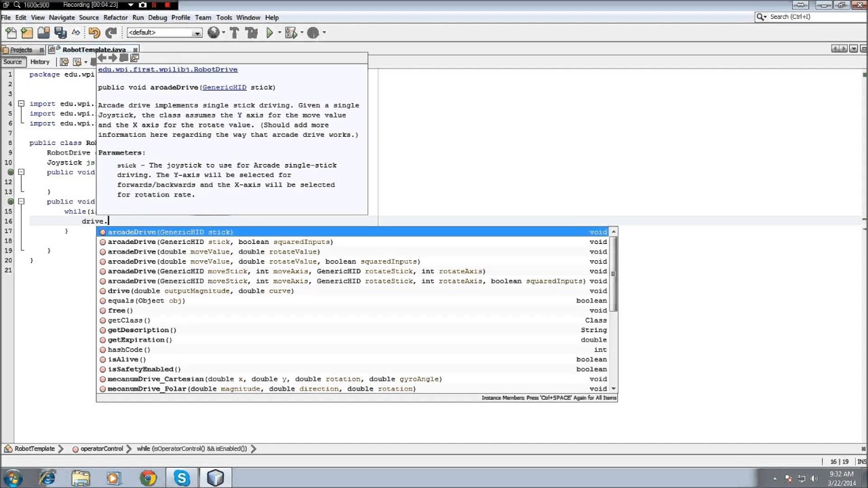The image size is (868, 488).
Task: Open the Refactor menu
Action: pos(115,18)
